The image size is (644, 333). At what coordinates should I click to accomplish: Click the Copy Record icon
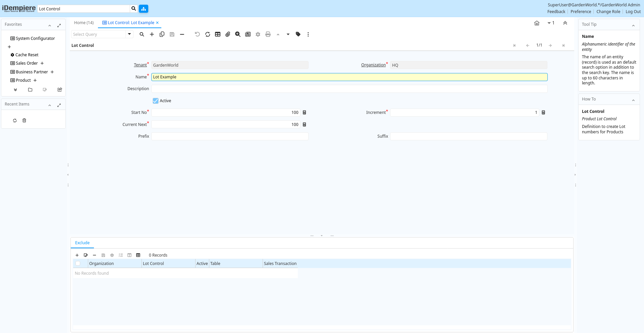162,34
